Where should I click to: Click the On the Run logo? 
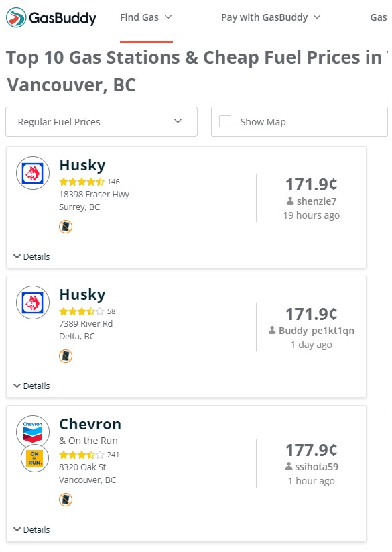tap(35, 458)
